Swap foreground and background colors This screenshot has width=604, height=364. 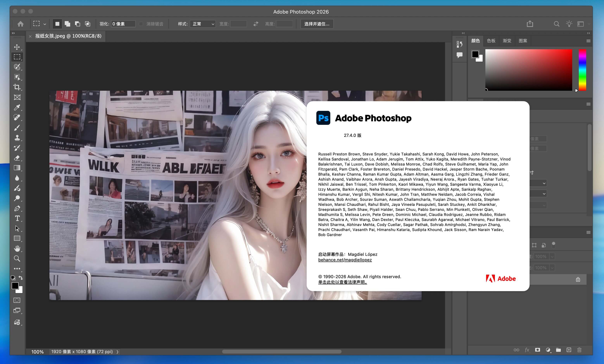21,278
